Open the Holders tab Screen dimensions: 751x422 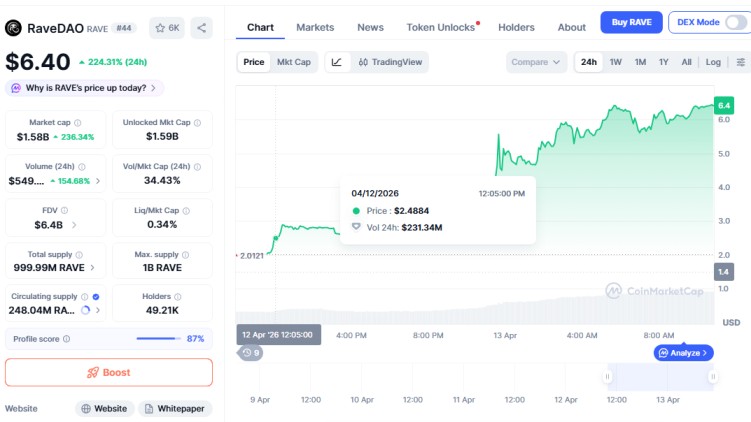(516, 27)
